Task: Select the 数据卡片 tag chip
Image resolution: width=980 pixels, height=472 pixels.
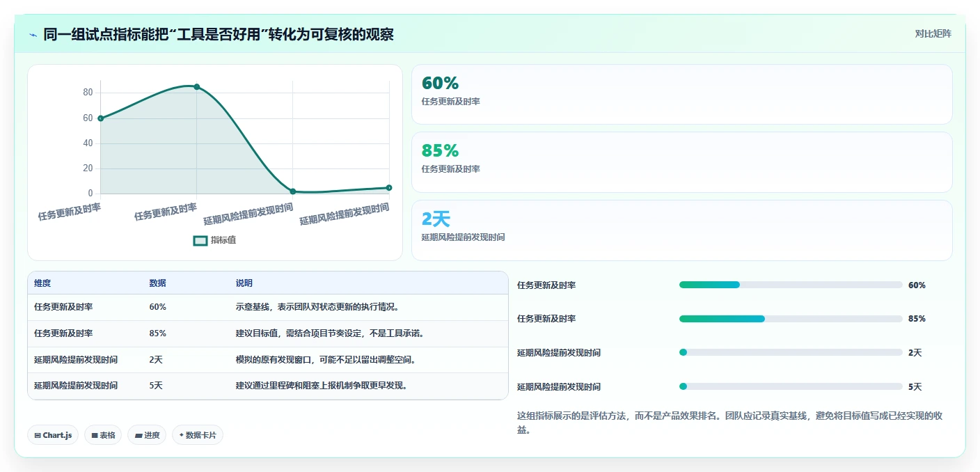Action: click(x=198, y=435)
